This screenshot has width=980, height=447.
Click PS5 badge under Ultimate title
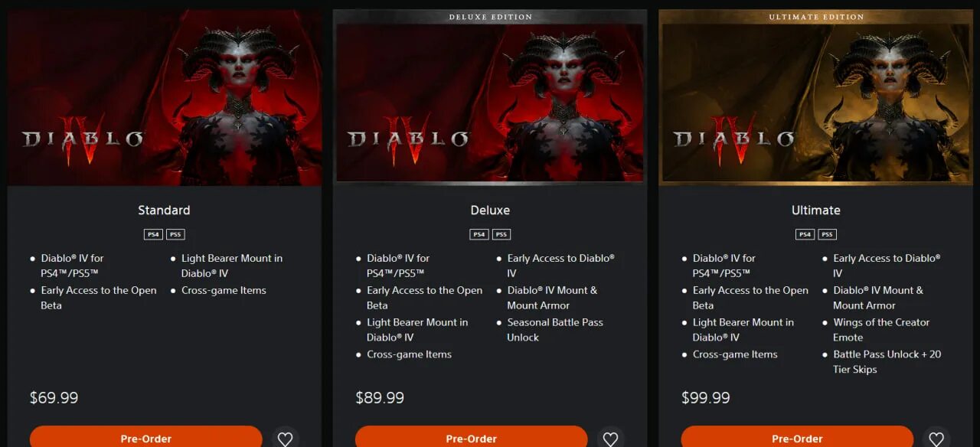[827, 234]
